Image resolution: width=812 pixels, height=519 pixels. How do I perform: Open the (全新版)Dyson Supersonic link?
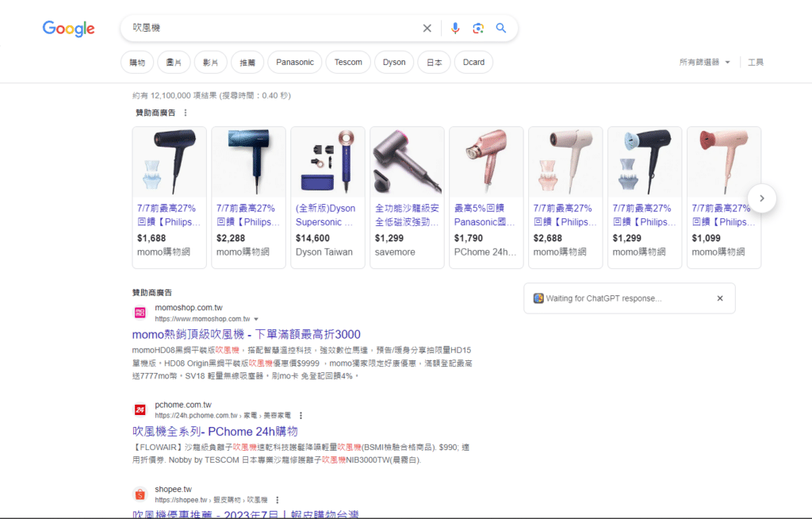pos(325,215)
